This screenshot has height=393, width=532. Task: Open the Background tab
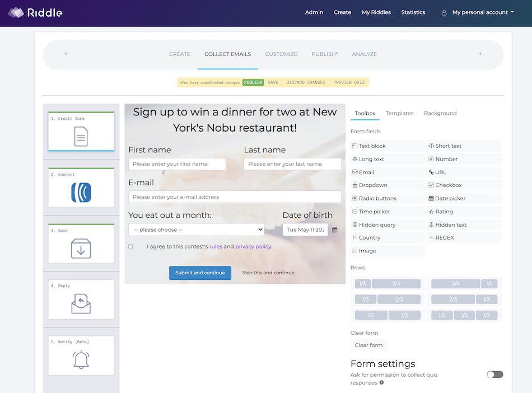(440, 113)
